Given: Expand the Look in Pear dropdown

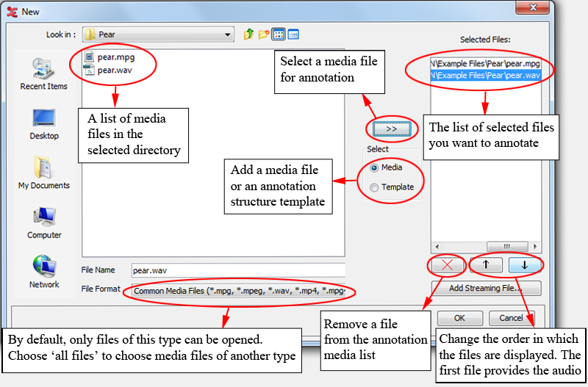Looking at the screenshot, I should (227, 35).
